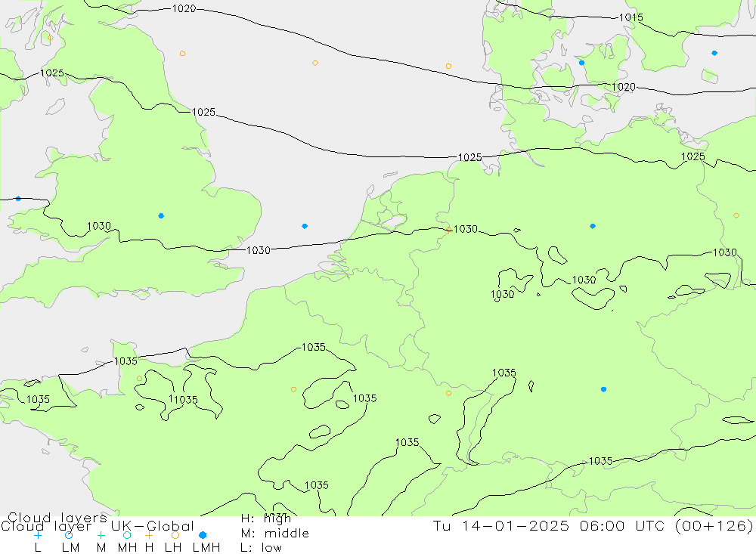756x554 pixels.
Task: Click the 1025 isobar label off eastern England
Action: [203, 112]
